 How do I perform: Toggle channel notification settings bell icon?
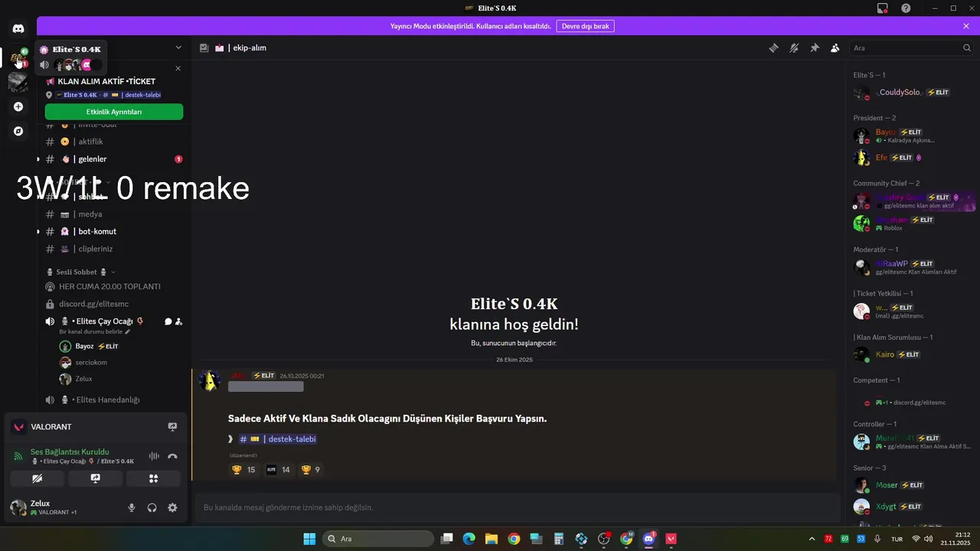click(794, 47)
